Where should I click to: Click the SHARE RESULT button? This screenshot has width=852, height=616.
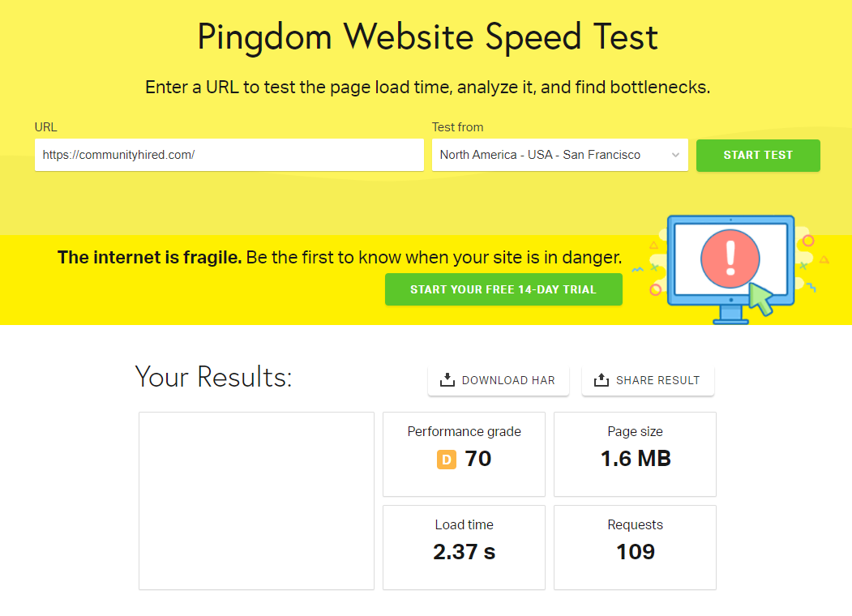(x=648, y=380)
